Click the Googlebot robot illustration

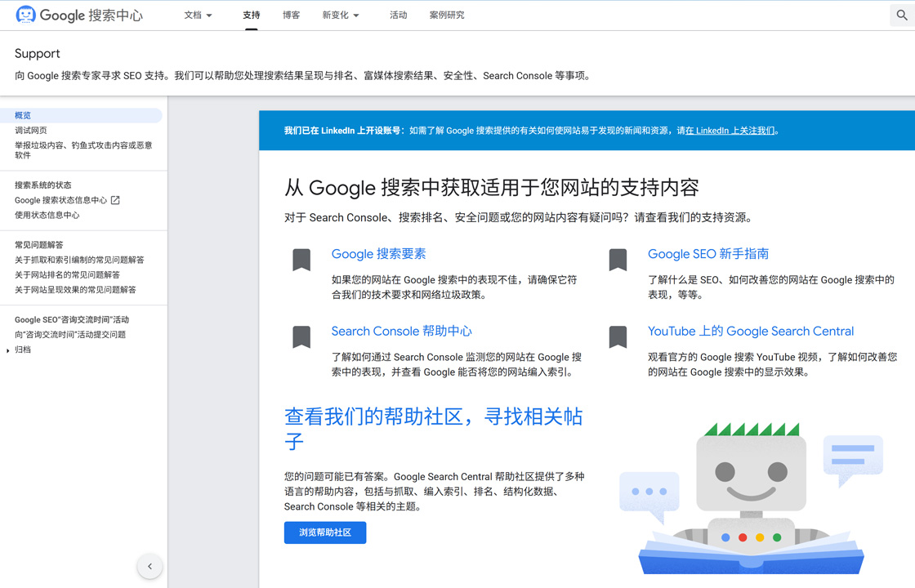point(751,497)
